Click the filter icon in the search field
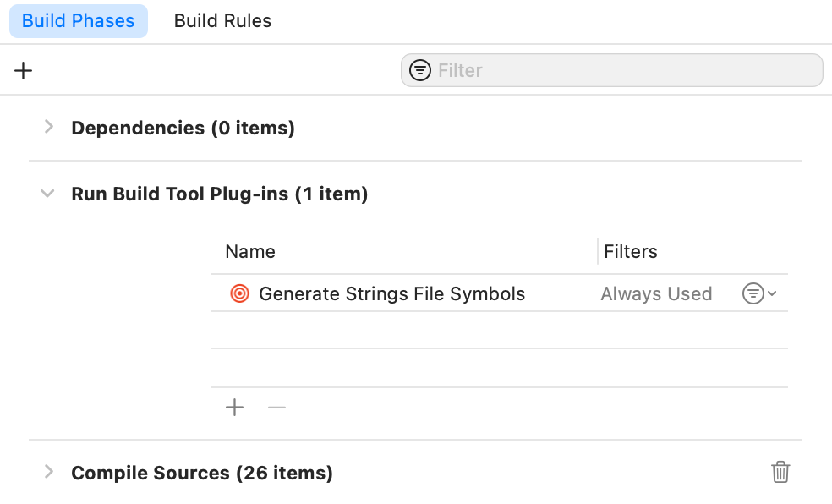The width and height of the screenshot is (832, 504). click(x=419, y=70)
